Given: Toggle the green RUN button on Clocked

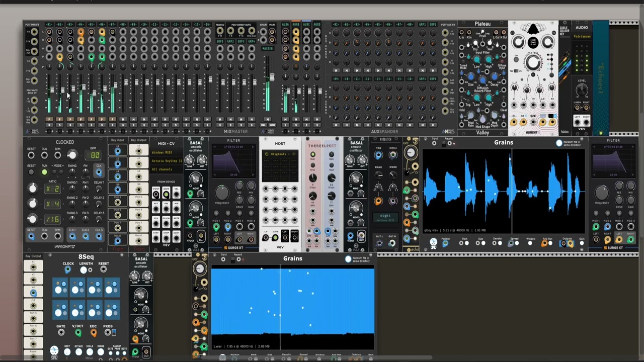Looking at the screenshot, I should pyautogui.click(x=44, y=172).
